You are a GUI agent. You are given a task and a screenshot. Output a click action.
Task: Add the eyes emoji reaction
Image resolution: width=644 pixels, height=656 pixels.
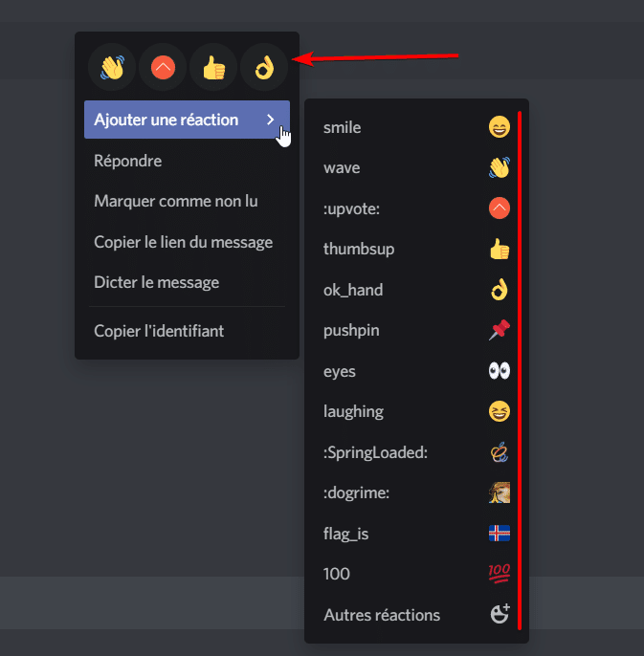point(416,371)
